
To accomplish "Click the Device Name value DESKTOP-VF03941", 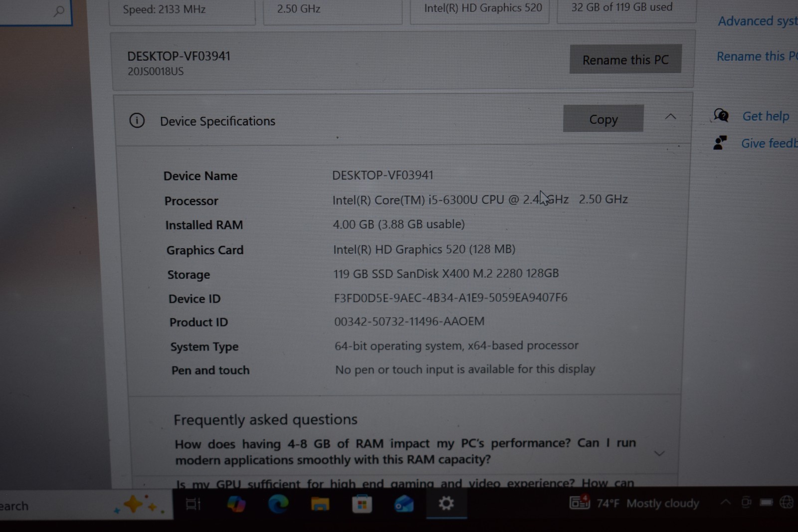I will click(383, 175).
